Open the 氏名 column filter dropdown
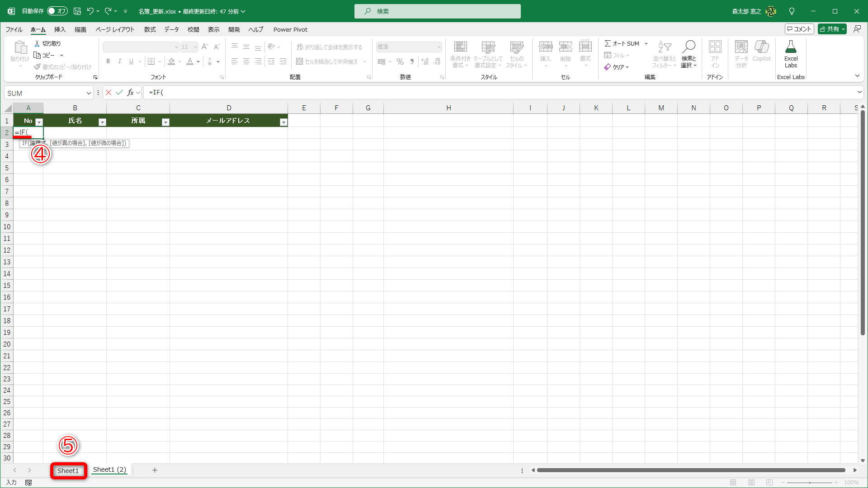Screen dimensions: 868x488 [102, 122]
